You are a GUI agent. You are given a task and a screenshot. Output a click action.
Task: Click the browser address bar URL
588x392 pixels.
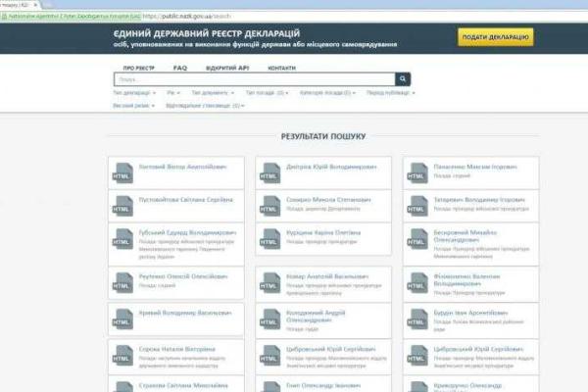click(187, 16)
